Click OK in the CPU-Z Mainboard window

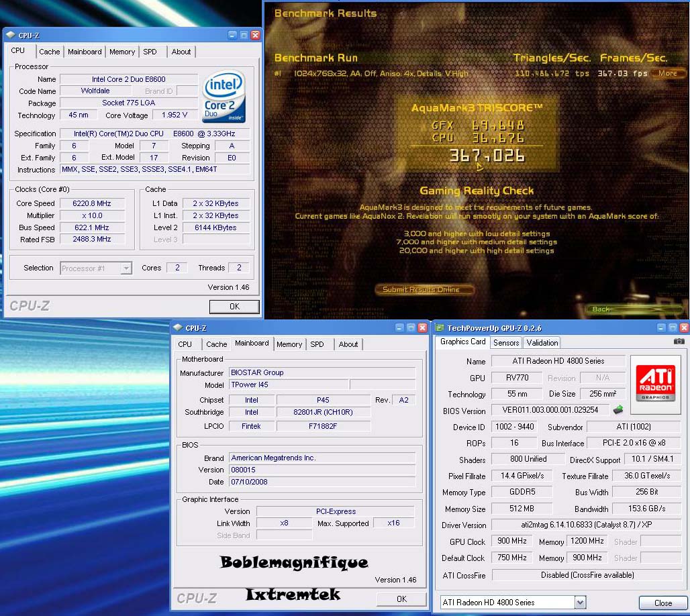(x=401, y=599)
